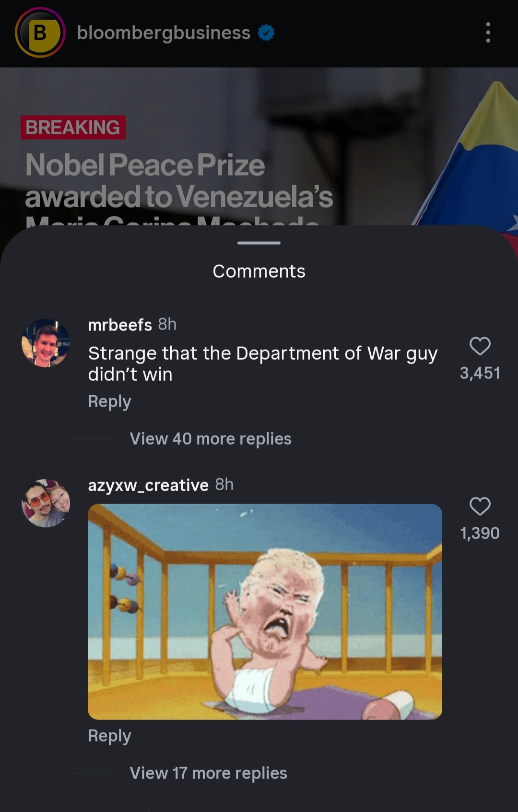
Task: Expand View 17 more replies
Action: tap(208, 773)
